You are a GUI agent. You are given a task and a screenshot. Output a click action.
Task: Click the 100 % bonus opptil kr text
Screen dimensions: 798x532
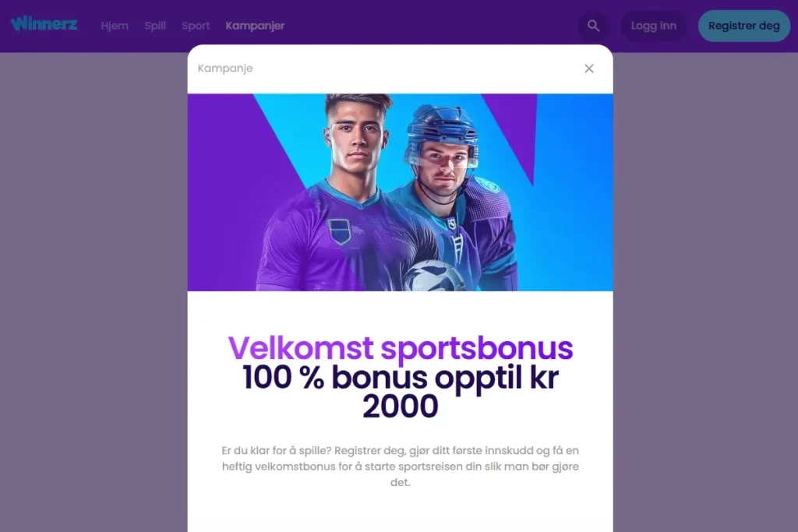[401, 377]
